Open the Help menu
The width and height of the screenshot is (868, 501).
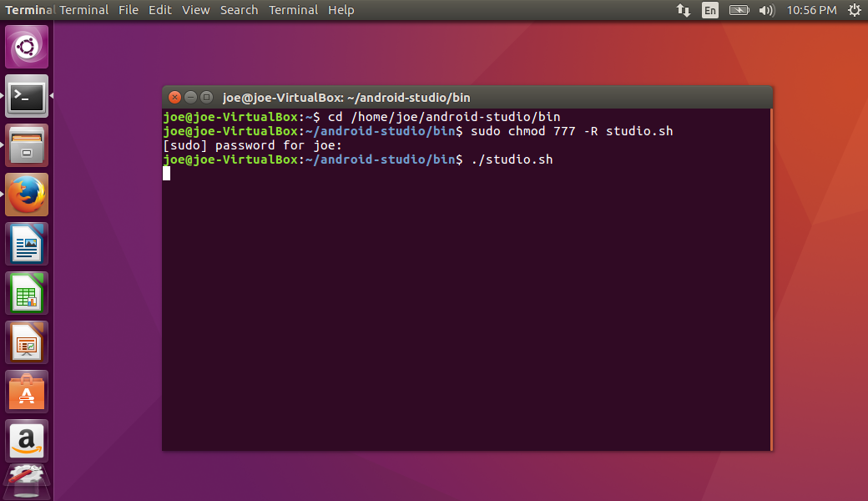tap(341, 10)
